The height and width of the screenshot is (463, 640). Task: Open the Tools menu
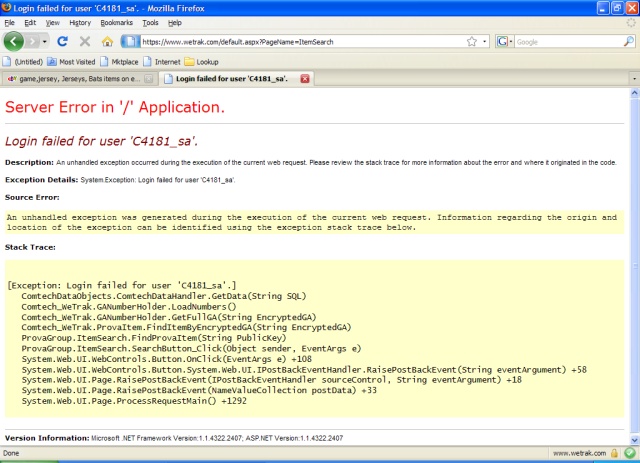150,23
